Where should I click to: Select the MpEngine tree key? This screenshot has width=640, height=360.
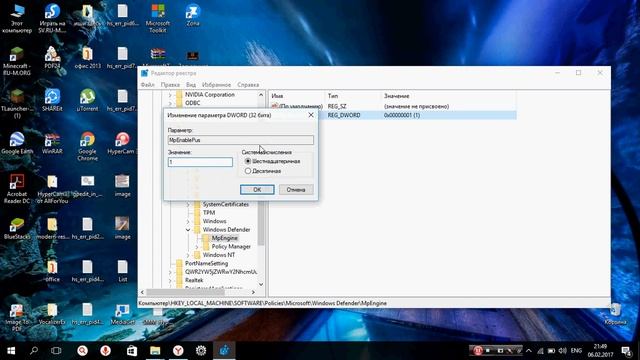[x=224, y=238]
